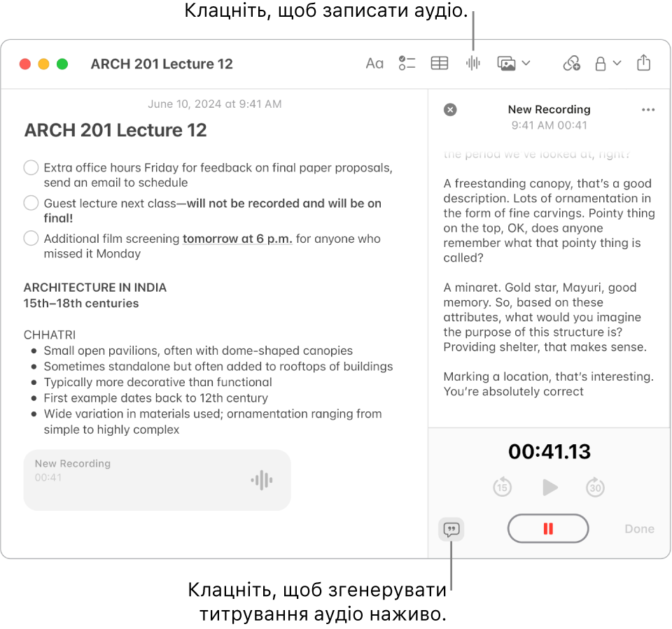The width and height of the screenshot is (672, 629).
Task: Open the share button
Action: pos(643,63)
